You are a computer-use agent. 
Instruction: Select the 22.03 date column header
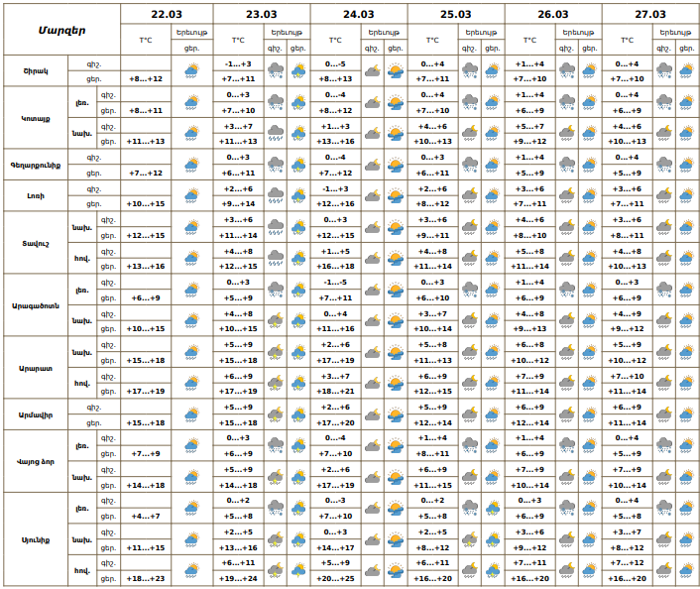pos(167,15)
